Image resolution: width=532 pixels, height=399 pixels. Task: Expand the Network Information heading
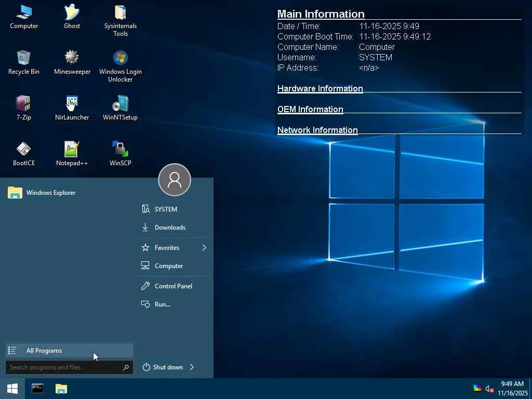coord(317,130)
